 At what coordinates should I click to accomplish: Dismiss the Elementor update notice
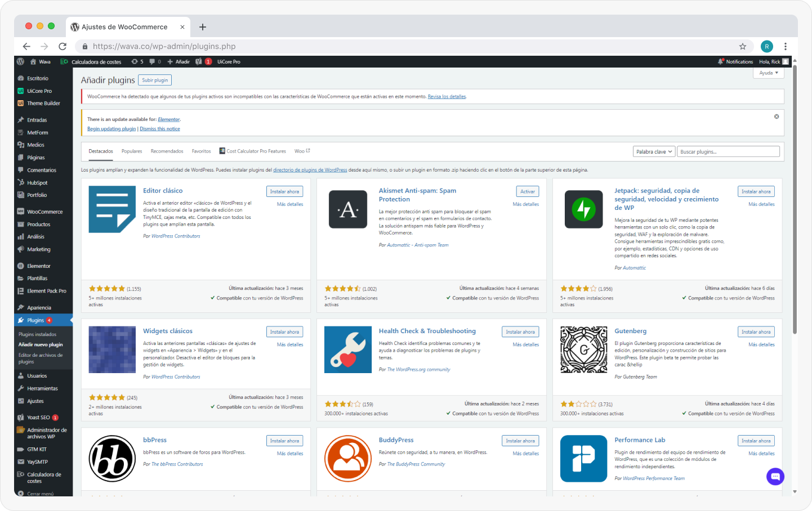(x=777, y=116)
